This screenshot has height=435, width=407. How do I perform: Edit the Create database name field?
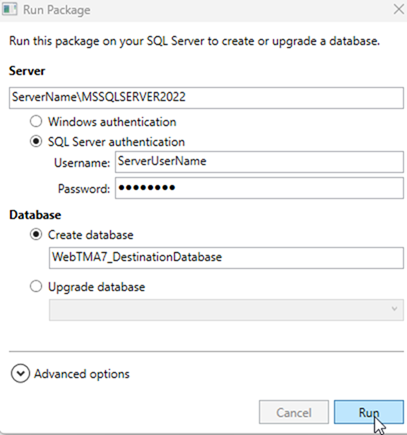pyautogui.click(x=226, y=258)
